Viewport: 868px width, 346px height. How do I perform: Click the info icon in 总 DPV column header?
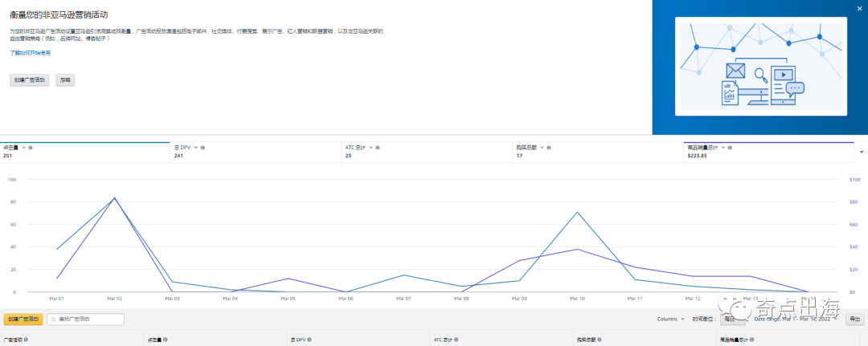pyautogui.click(x=309, y=340)
